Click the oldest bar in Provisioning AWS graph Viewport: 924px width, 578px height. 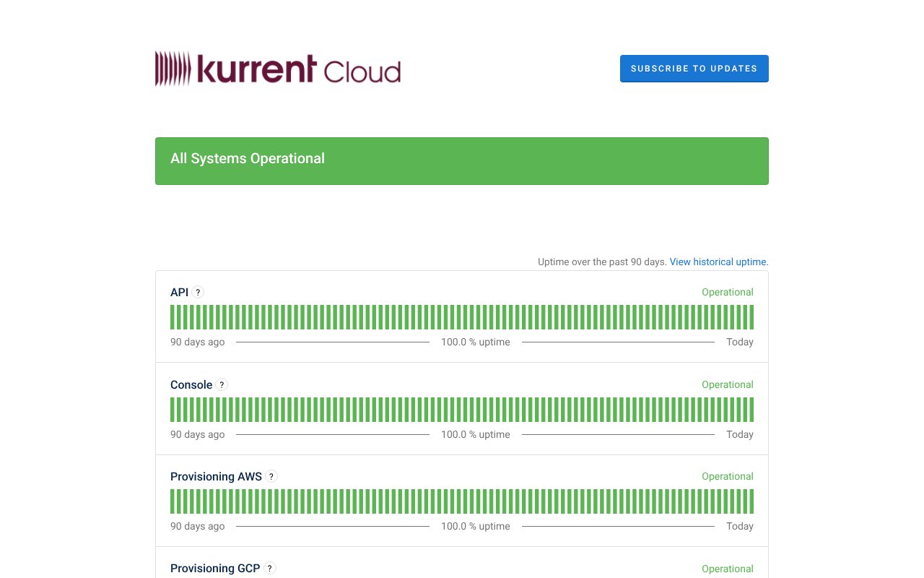(x=173, y=501)
